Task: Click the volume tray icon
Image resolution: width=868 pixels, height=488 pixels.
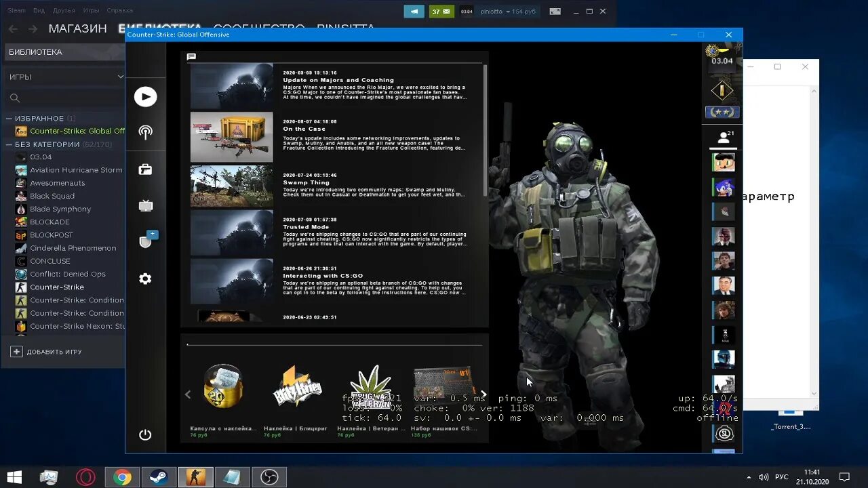Action: (x=764, y=477)
